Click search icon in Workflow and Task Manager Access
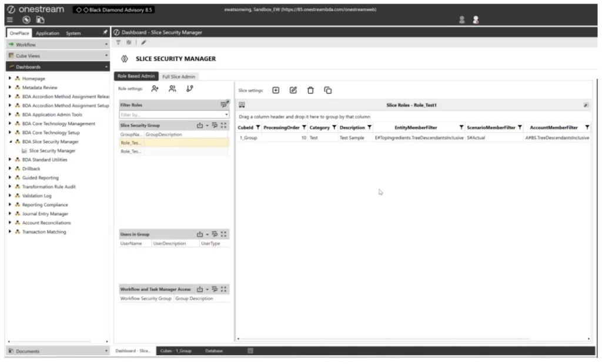602x364 pixels. (x=215, y=289)
